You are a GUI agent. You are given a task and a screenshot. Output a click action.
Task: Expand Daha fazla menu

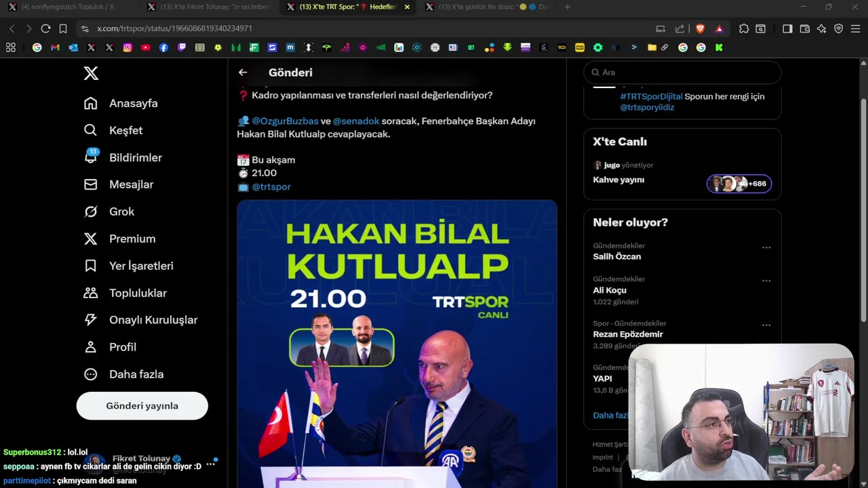pos(123,374)
